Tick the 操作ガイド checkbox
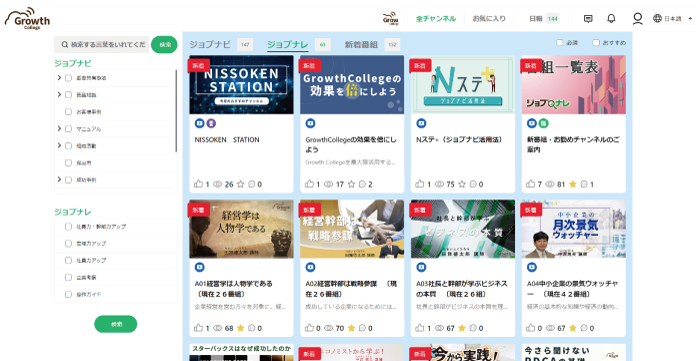This screenshot has width=700, height=361. pyautogui.click(x=68, y=294)
